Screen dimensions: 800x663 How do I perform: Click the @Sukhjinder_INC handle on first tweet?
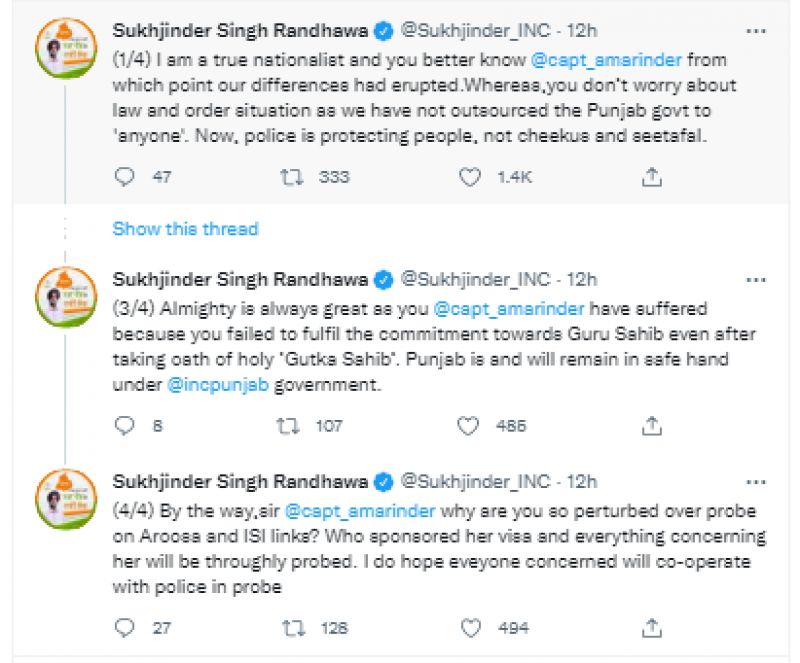[x=476, y=30]
